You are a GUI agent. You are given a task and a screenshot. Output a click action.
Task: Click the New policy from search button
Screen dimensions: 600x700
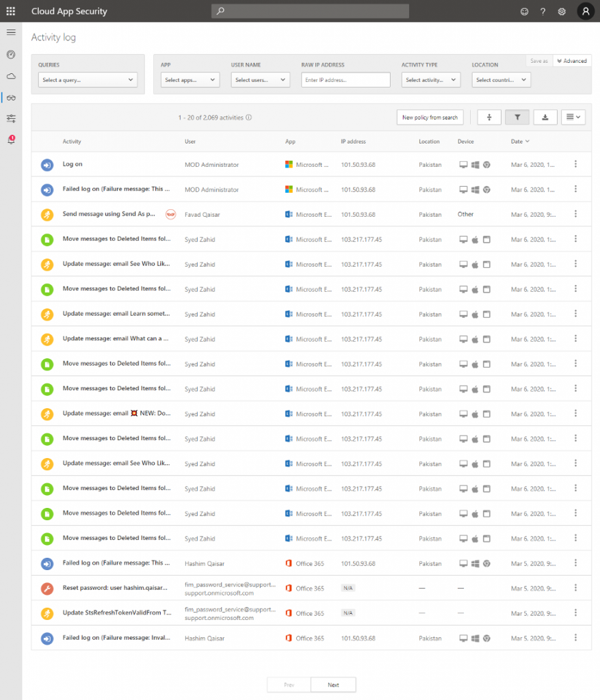(430, 117)
